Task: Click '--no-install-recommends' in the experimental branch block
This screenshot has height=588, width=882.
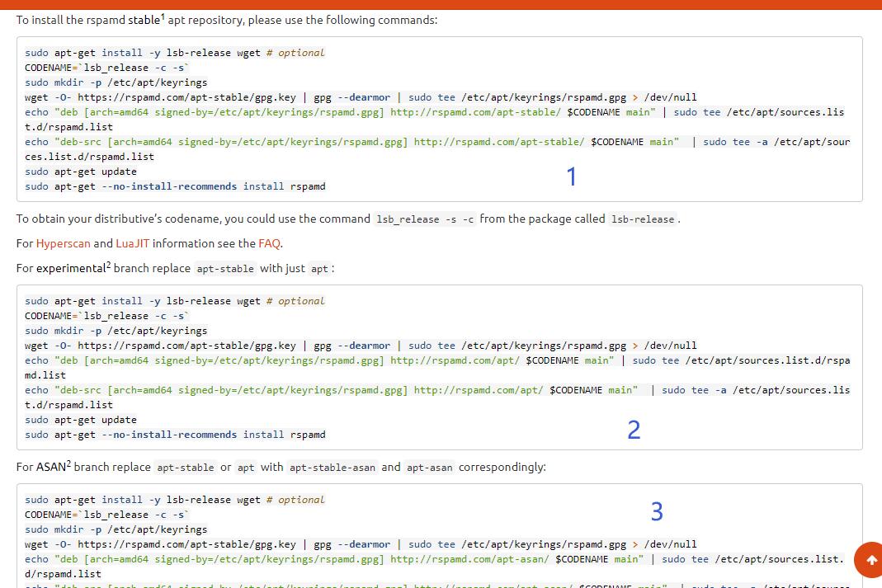Action: coord(169,435)
